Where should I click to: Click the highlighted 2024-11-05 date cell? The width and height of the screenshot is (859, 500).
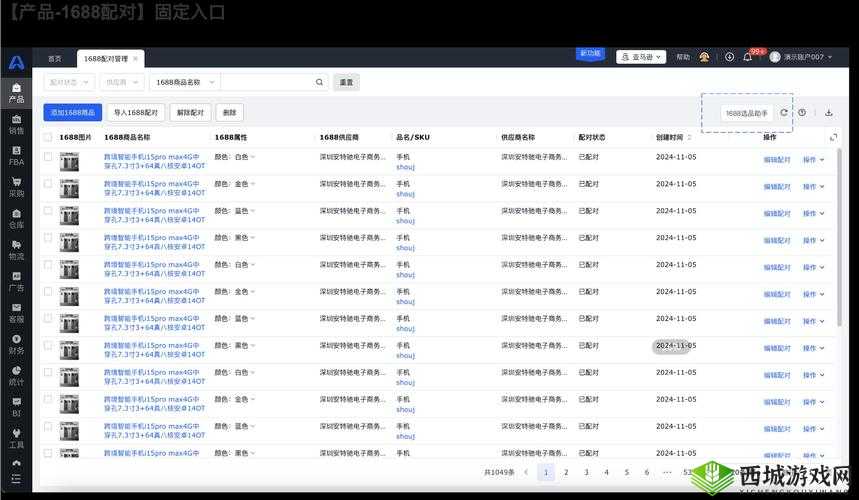coord(676,346)
